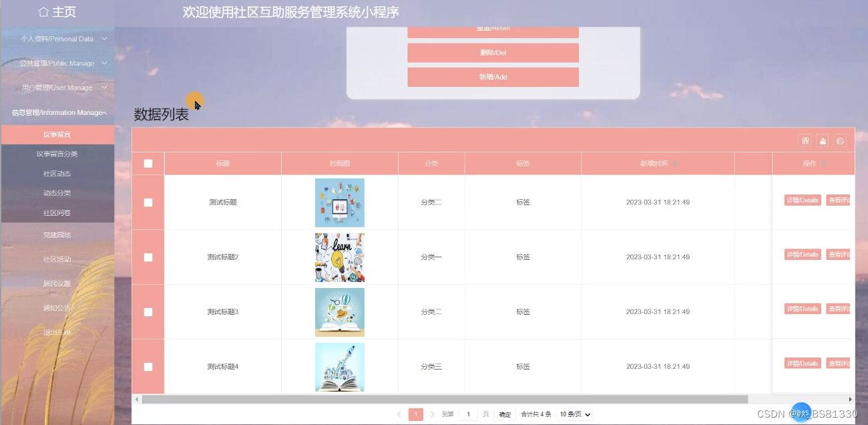The height and width of the screenshot is (425, 868).
Task: Sort by 新增时间 column arrows
Action: pyautogui.click(x=675, y=164)
